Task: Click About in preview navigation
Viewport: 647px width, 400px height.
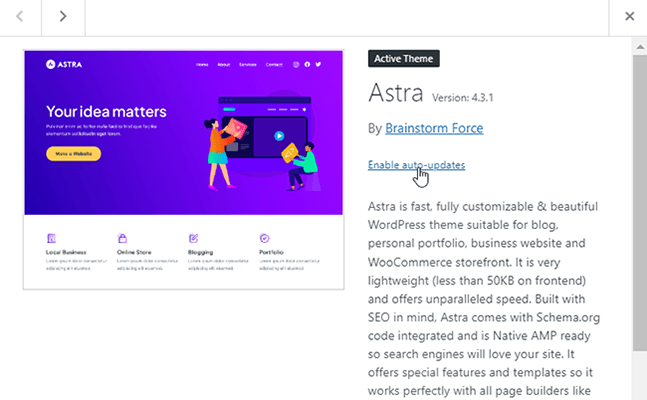Action: (x=224, y=65)
